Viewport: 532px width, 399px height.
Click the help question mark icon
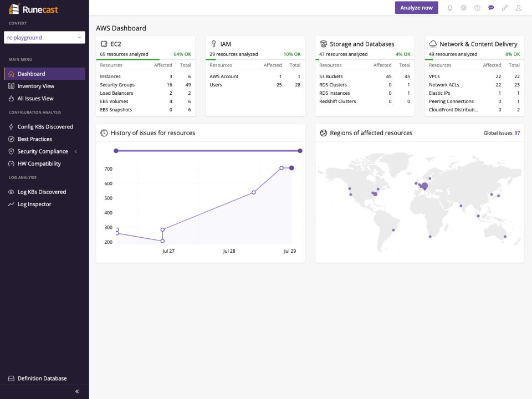(x=477, y=8)
